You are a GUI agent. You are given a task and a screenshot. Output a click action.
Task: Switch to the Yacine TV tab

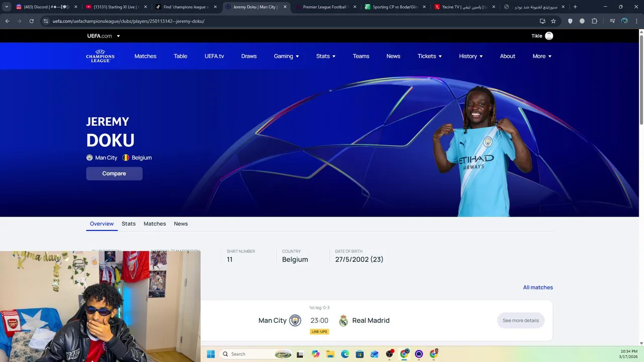click(465, 7)
